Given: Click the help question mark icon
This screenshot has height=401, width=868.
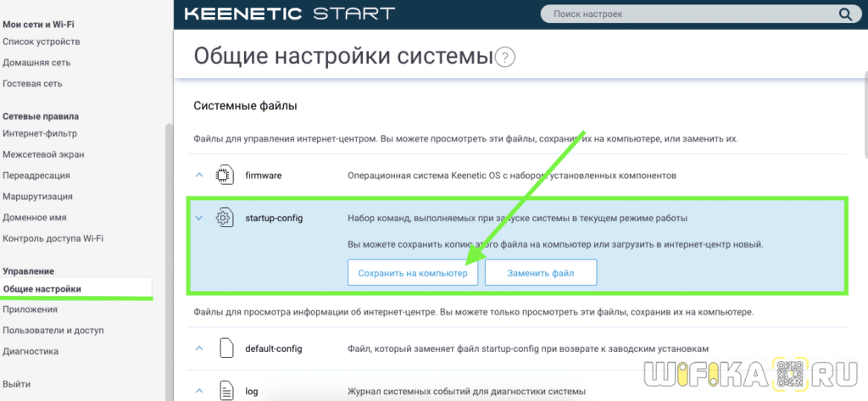Looking at the screenshot, I should tap(506, 58).
